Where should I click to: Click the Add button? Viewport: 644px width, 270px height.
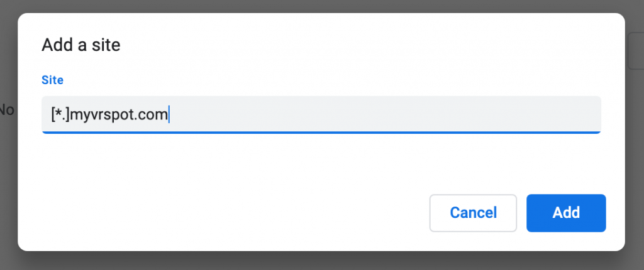pos(566,213)
